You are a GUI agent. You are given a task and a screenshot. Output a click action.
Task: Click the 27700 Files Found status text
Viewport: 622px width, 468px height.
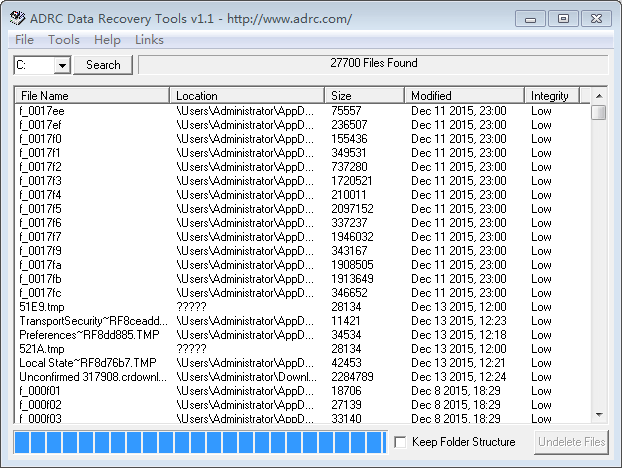tap(374, 63)
